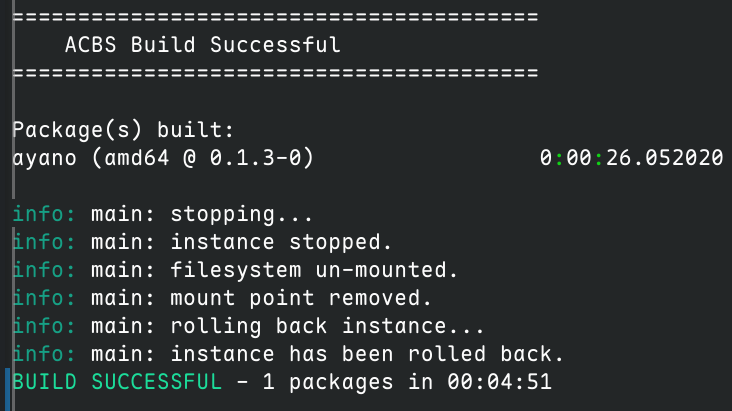The width and height of the screenshot is (732, 411).
Task: Click the version number "0.1.3-0"
Action: (x=255, y=157)
